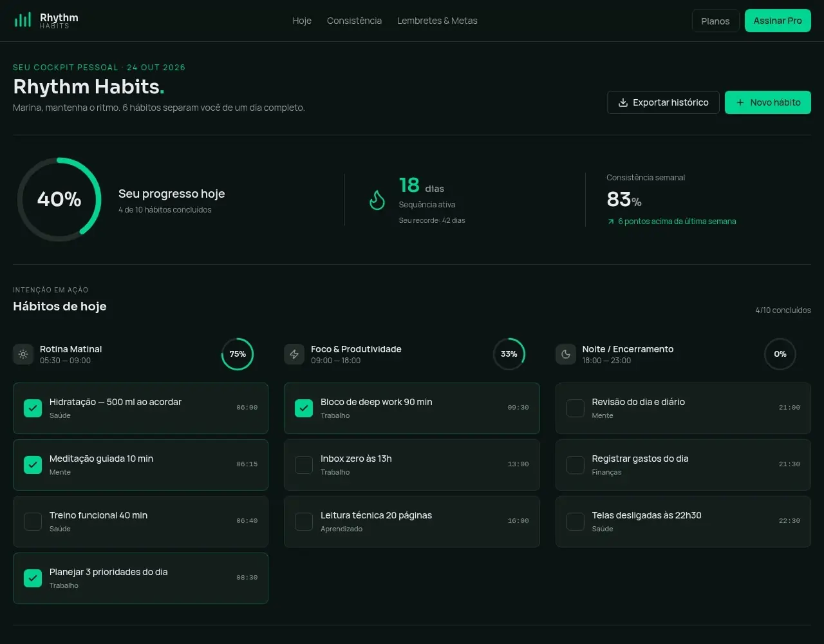Click the Assinar Pro button
Screen dimensions: 824x644
(778, 21)
